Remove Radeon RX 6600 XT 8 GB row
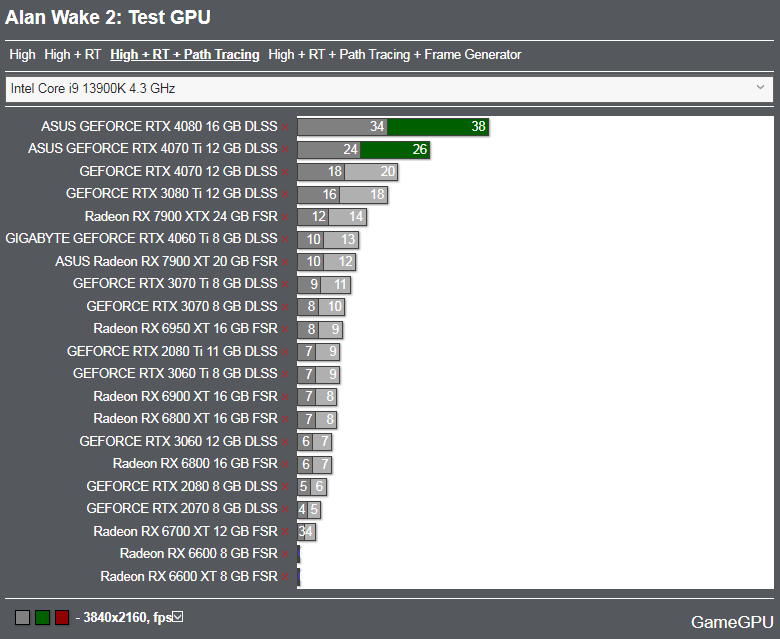 (x=285, y=577)
